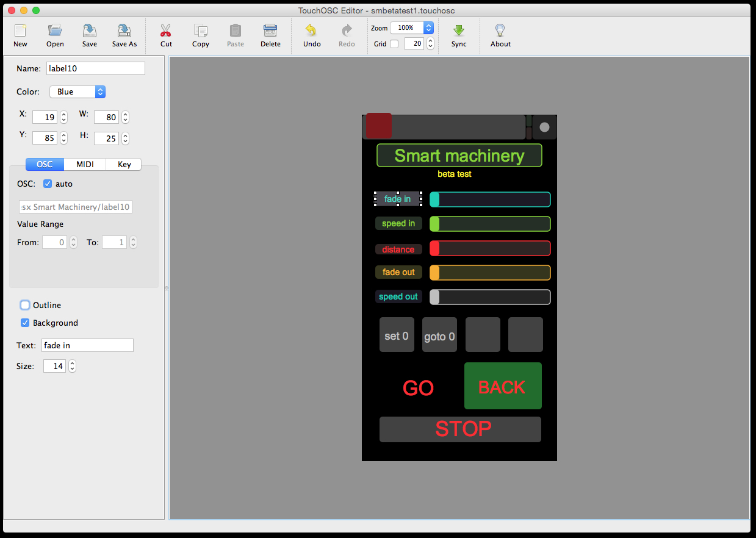Viewport: 756px width, 538px height.
Task: Click the Redo arrow icon
Action: 347,30
